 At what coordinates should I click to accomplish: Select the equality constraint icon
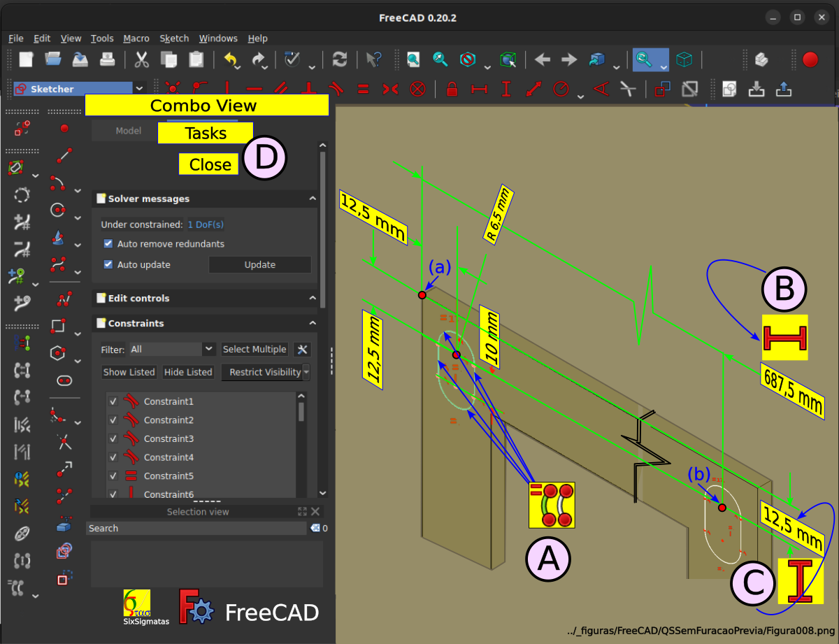(363, 89)
